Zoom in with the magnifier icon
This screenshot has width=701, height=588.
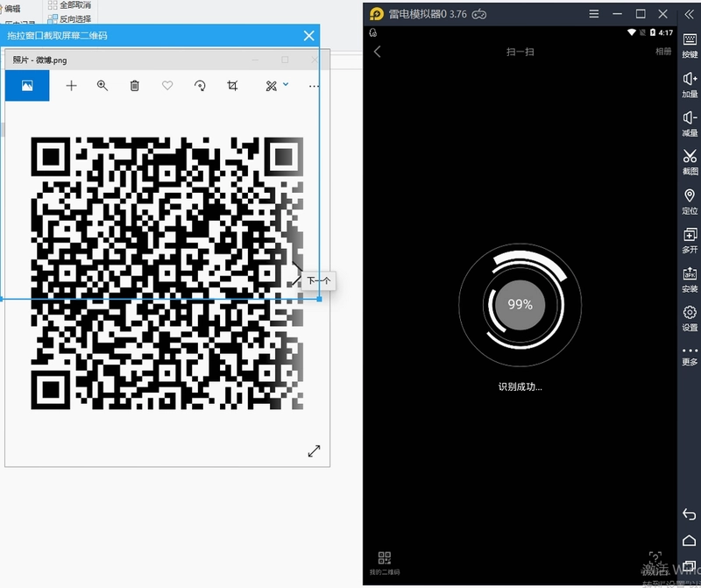point(103,86)
